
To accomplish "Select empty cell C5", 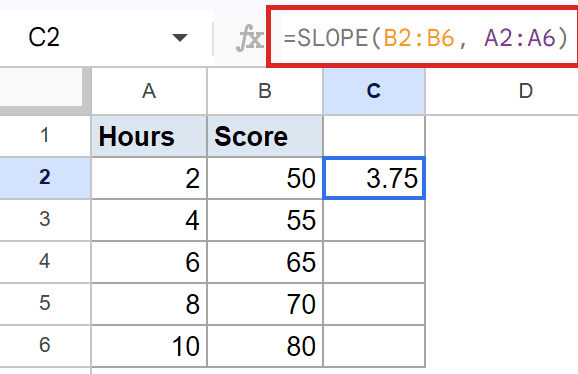I will (x=374, y=304).
